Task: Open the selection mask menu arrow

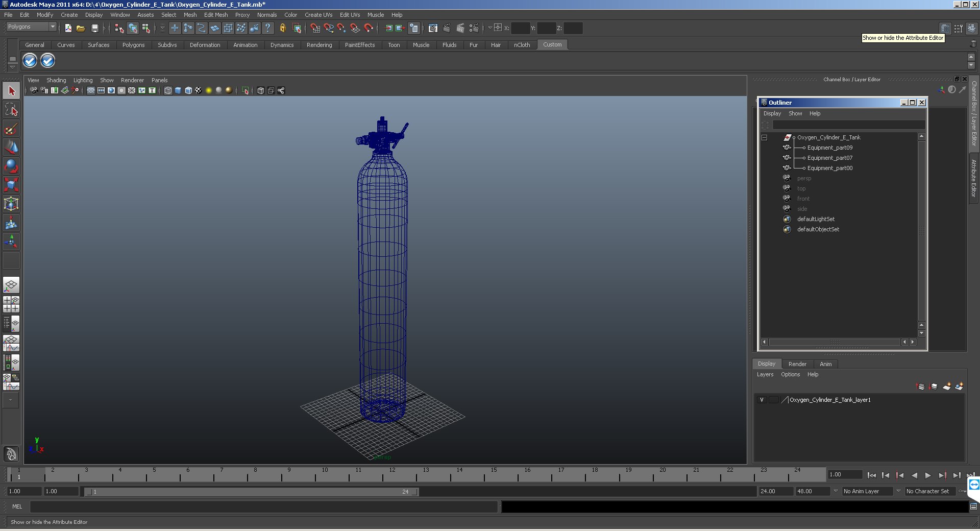Action: (x=162, y=28)
